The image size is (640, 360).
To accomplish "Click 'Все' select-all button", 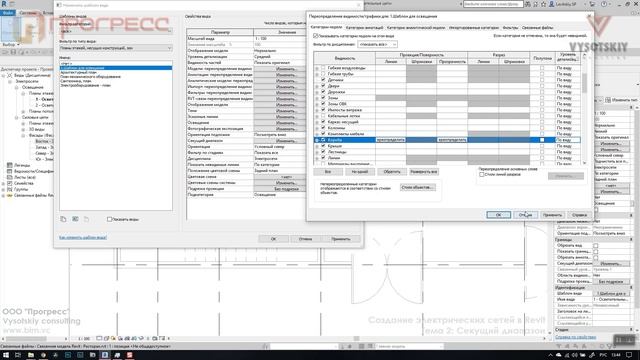I will 328,172.
